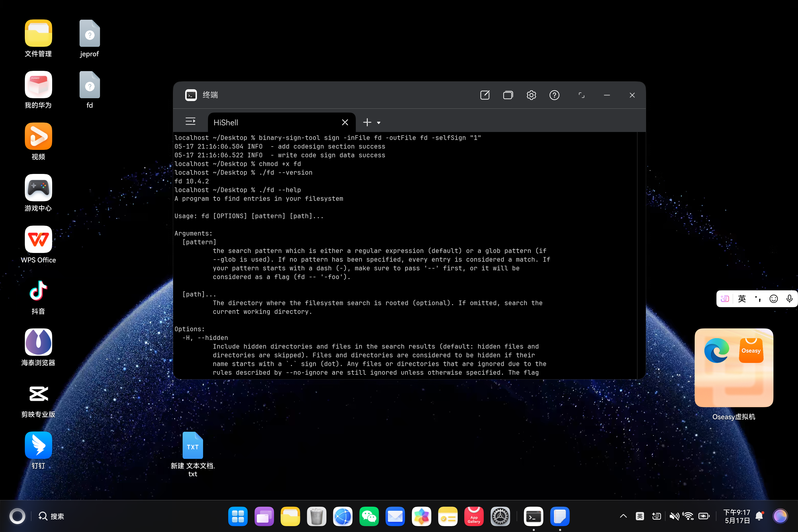This screenshot has width=798, height=532.
Task: Click the circular home button in taskbar
Action: (x=17, y=516)
